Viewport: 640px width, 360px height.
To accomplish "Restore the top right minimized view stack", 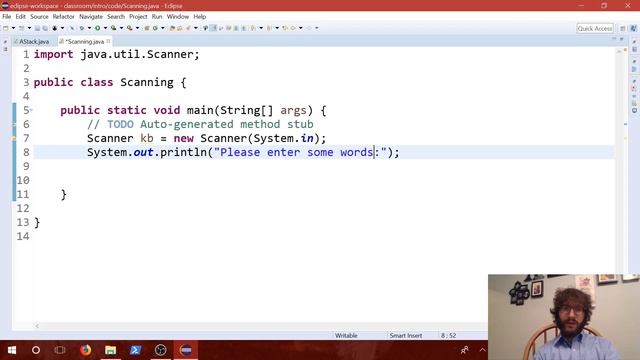I will (634, 42).
